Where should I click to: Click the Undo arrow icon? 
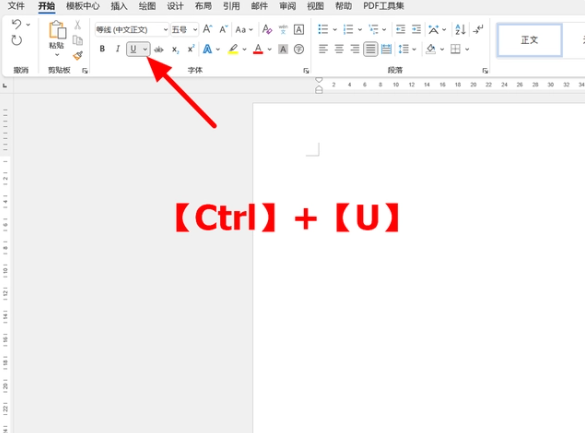click(x=16, y=25)
